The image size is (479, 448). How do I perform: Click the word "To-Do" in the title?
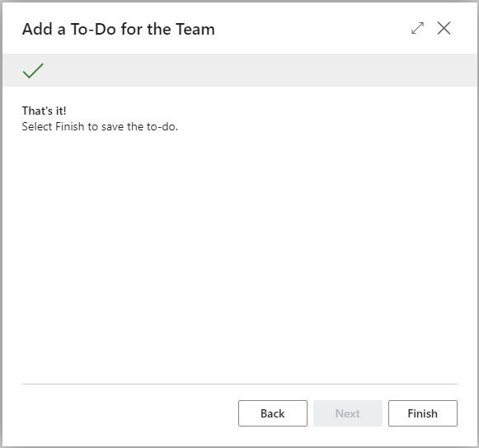pyautogui.click(x=93, y=29)
